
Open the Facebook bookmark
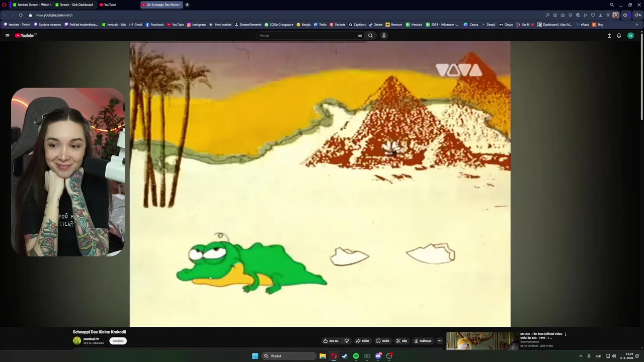(154, 25)
